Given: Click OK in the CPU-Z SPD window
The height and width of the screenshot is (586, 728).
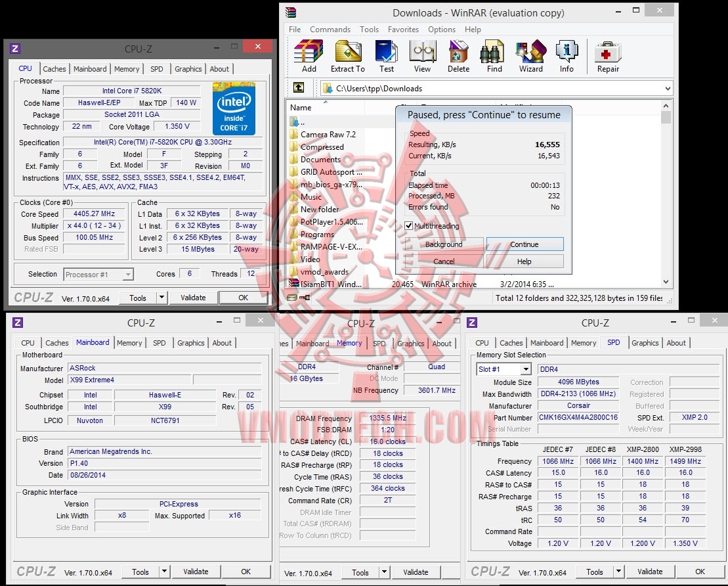Looking at the screenshot, I should point(700,572).
